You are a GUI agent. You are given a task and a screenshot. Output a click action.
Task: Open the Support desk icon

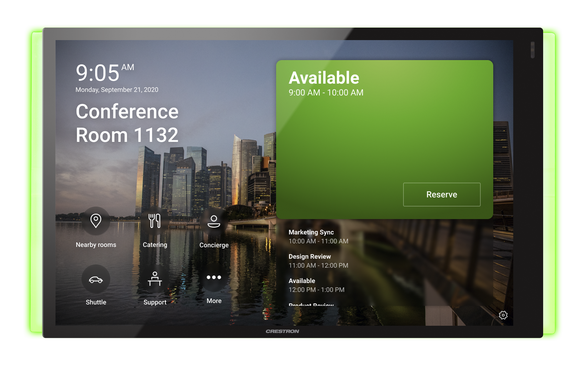coord(155,279)
